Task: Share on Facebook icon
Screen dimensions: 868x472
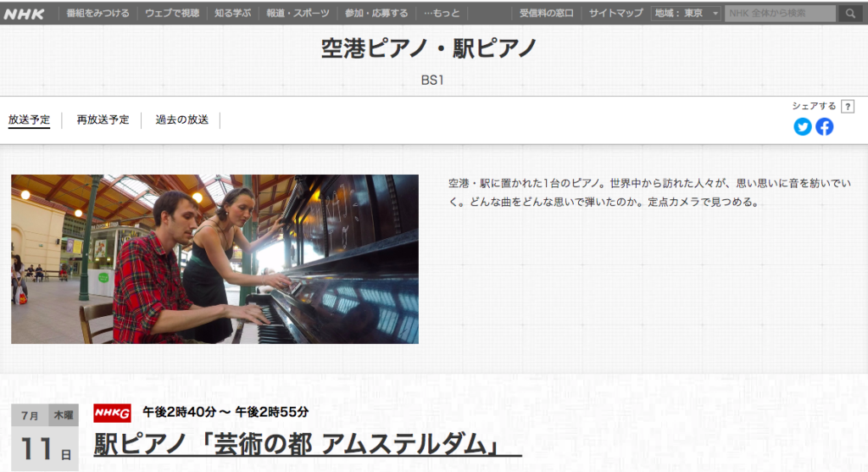Action: (824, 127)
